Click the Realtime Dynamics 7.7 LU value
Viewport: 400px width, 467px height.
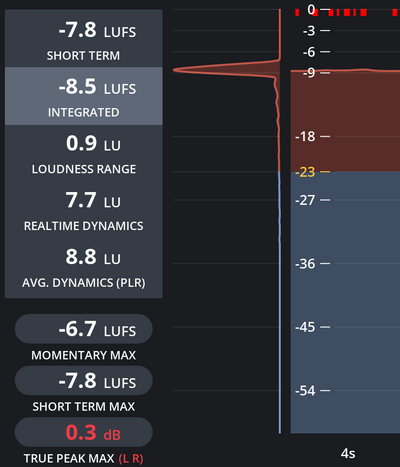93,200
